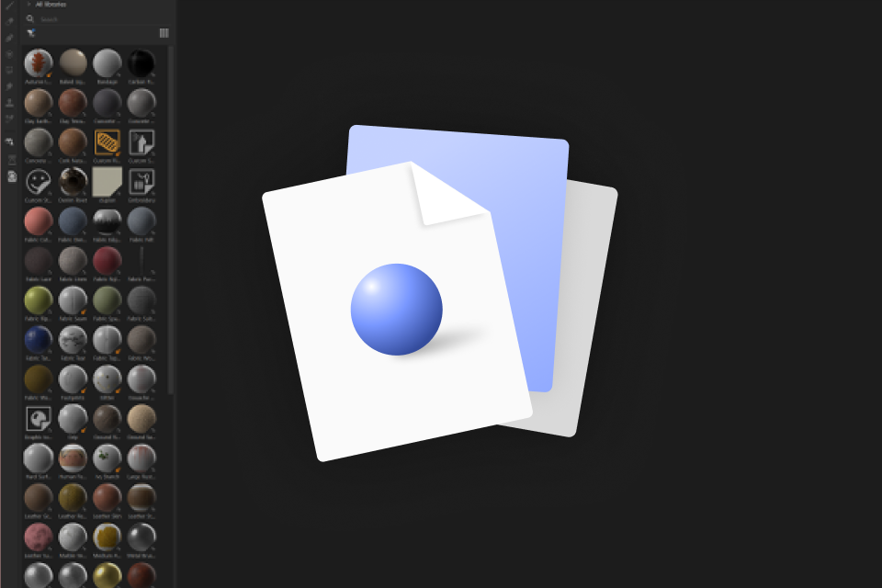The image size is (882, 588).
Task: Choose the Fabric Tear material sphere
Action: click(73, 339)
